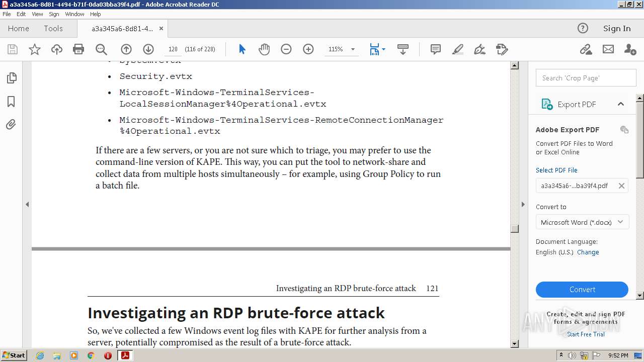Click the Select PDF File link

pos(556,170)
